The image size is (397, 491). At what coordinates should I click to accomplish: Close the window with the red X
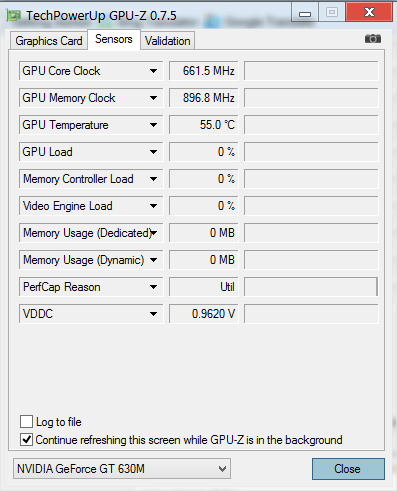[x=369, y=12]
